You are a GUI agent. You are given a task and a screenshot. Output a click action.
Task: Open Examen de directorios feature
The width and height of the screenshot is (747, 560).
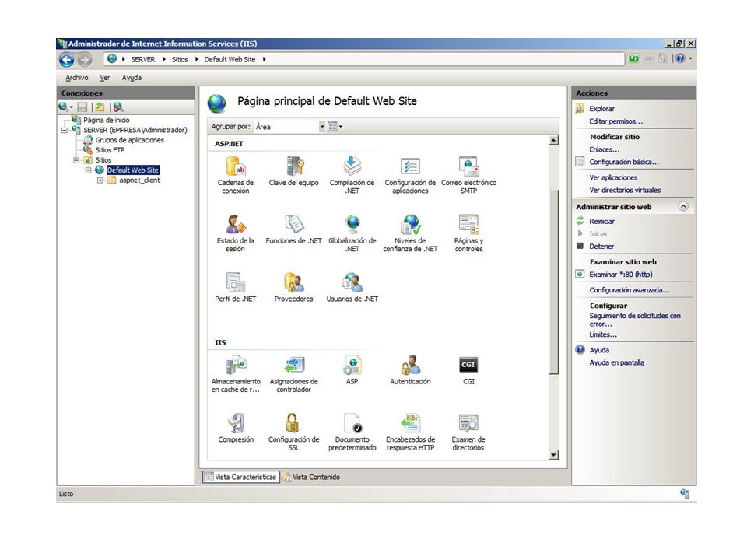click(468, 432)
